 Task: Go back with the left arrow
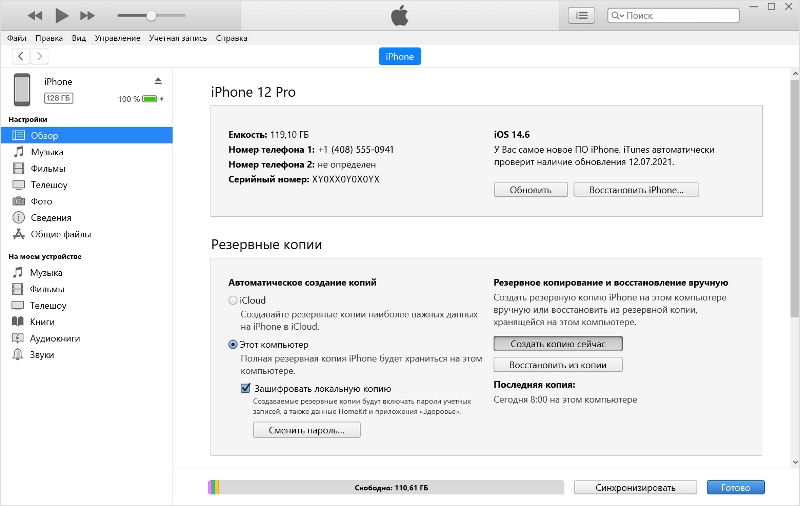coord(20,56)
